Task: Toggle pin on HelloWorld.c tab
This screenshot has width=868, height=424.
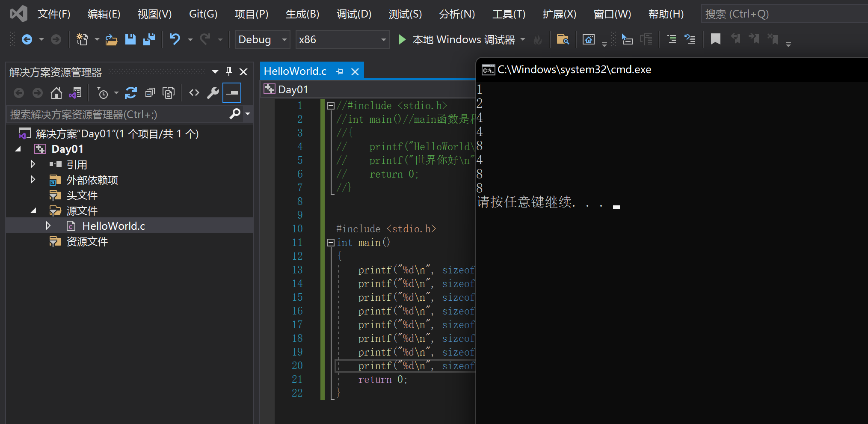Action: pos(340,71)
